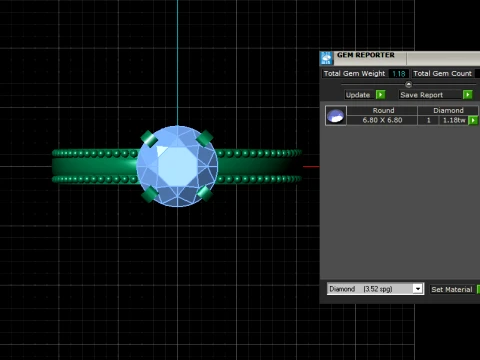Collapse the panel with the round divider handle
The image size is (480, 360).
408,84
